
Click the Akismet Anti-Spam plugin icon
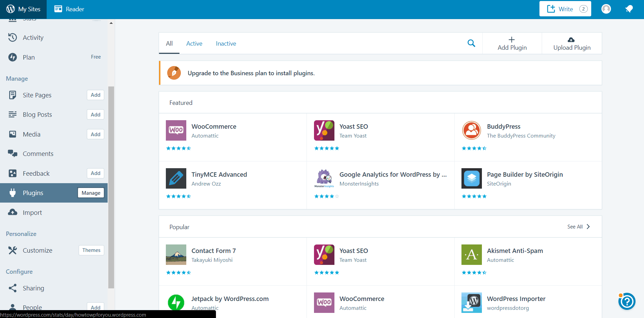coord(472,255)
